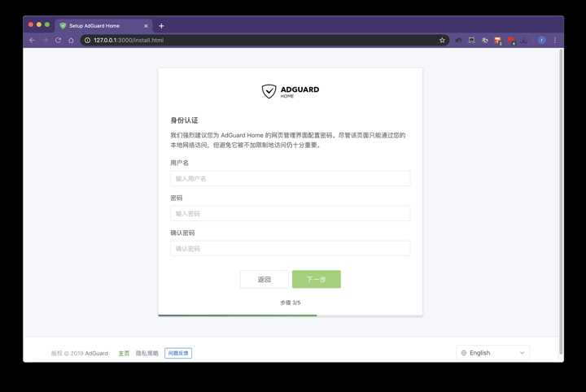The image size is (586, 392).
Task: Close the Setup AdGuard Home tab
Action: tap(146, 26)
